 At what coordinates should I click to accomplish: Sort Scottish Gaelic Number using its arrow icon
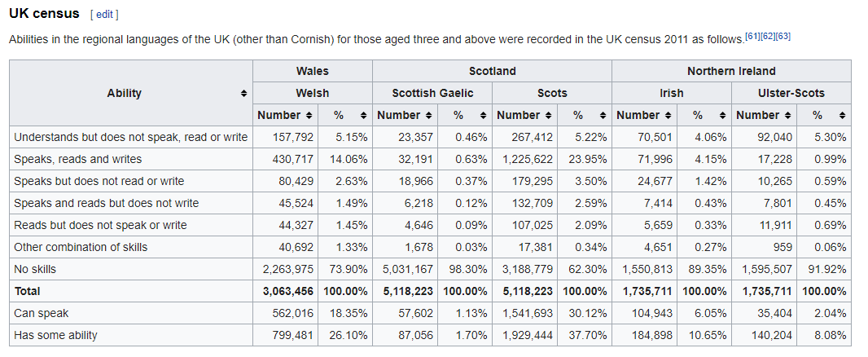point(428,116)
